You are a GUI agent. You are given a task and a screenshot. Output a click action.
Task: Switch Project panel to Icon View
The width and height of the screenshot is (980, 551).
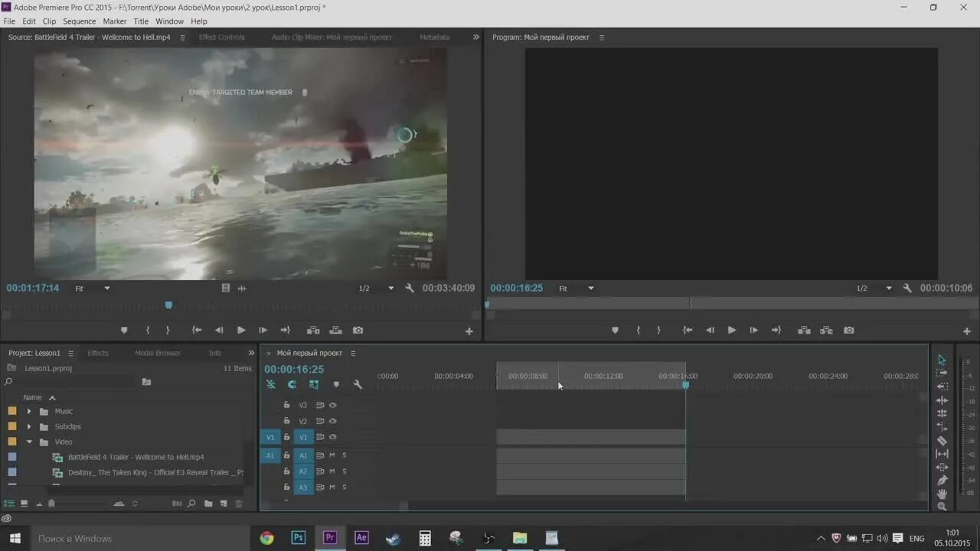click(x=24, y=504)
